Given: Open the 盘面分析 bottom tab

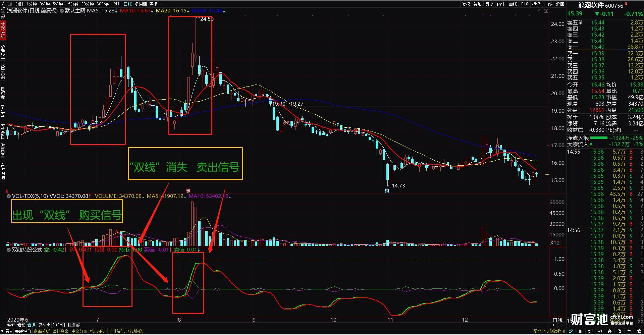Looking at the screenshot, I should pos(42,331).
